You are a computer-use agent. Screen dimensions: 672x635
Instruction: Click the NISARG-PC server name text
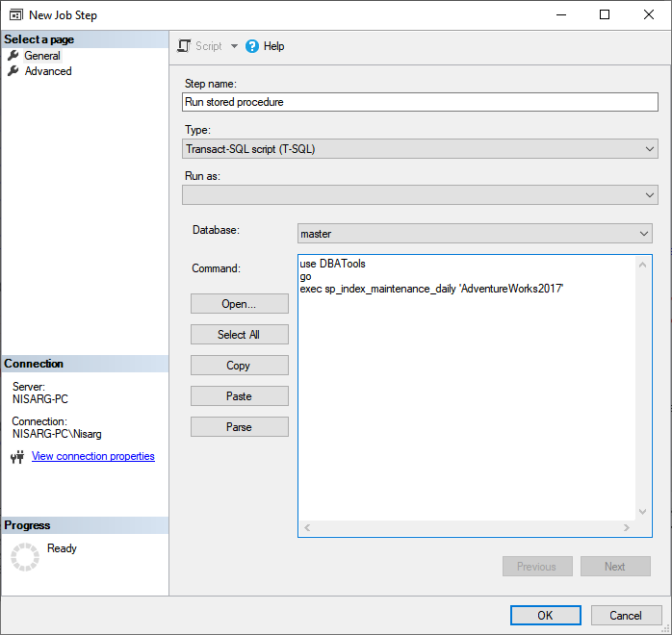40,399
